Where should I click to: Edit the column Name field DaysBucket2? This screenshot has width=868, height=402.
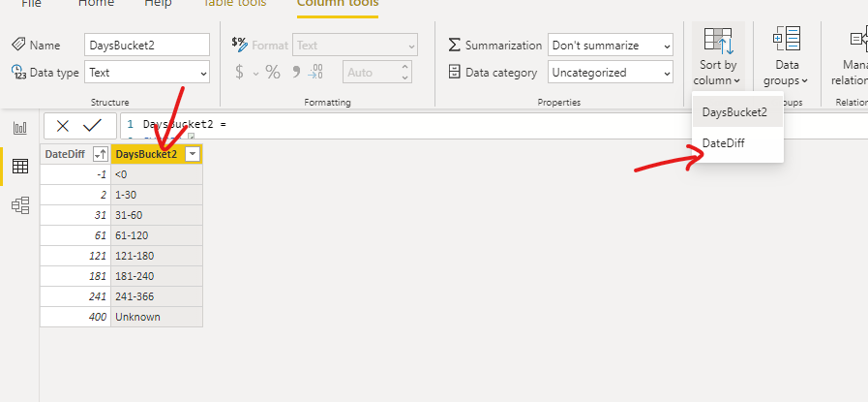[x=147, y=45]
